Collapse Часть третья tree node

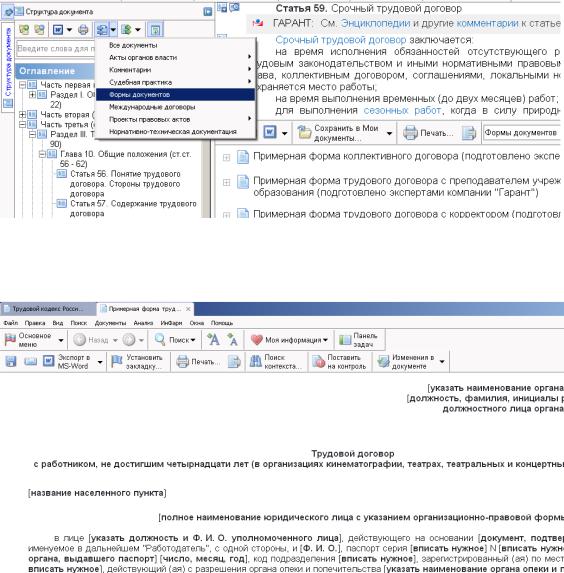click(x=22, y=124)
